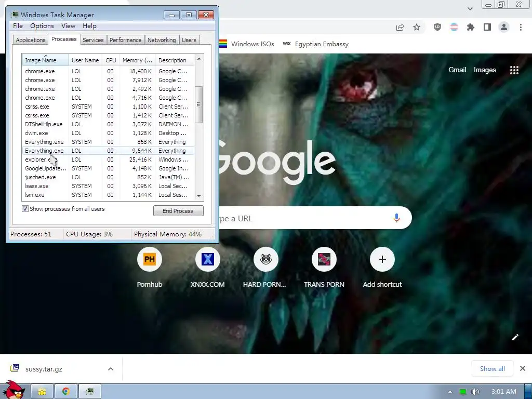Select the explorer.exe process row

[108, 159]
